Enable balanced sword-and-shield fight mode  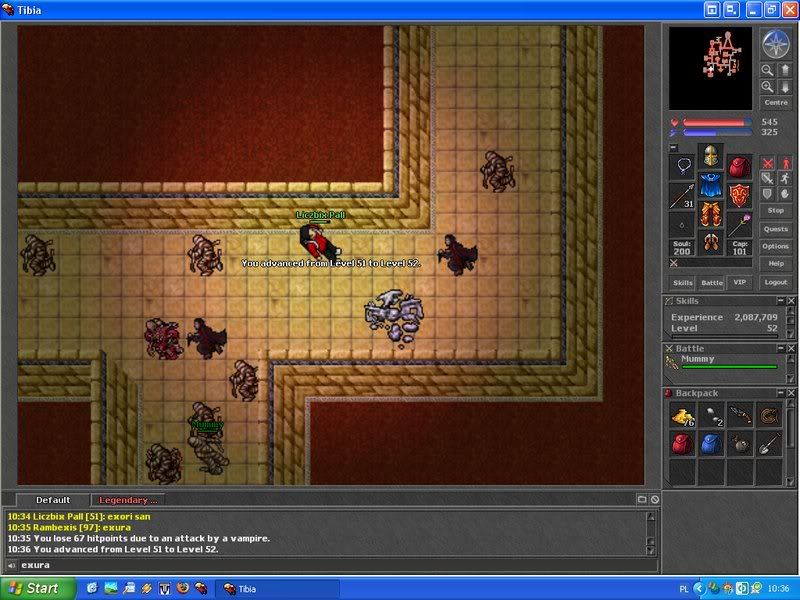tap(768, 179)
